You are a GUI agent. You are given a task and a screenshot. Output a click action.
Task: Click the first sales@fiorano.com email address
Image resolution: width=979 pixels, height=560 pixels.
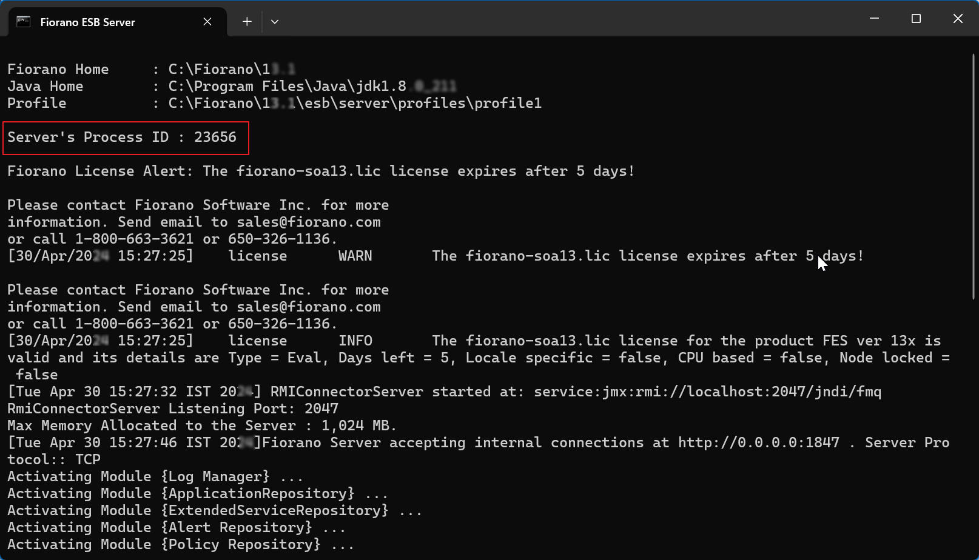(309, 222)
